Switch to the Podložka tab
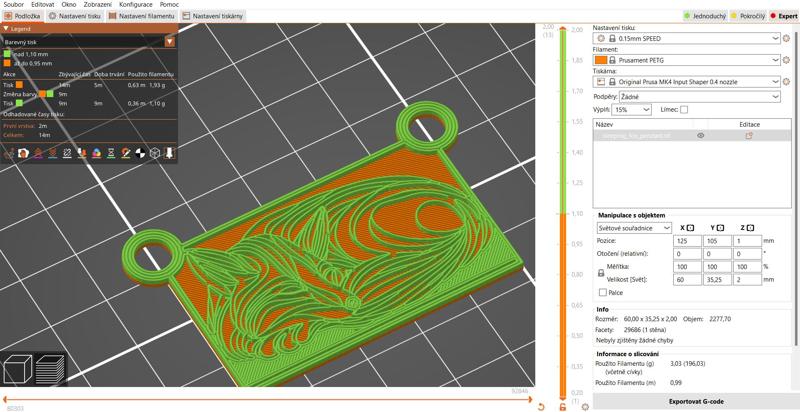This screenshot has height=412, width=800. [22, 16]
